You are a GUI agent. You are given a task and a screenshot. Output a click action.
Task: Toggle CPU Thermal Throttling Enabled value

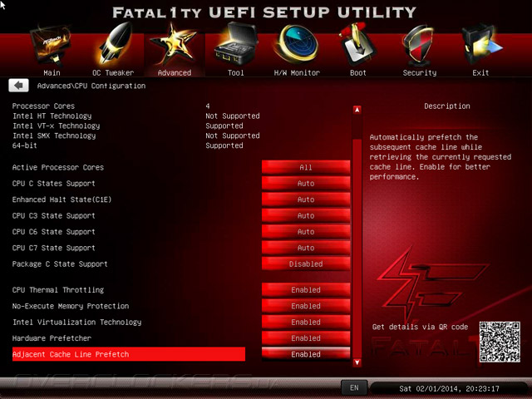pos(306,290)
